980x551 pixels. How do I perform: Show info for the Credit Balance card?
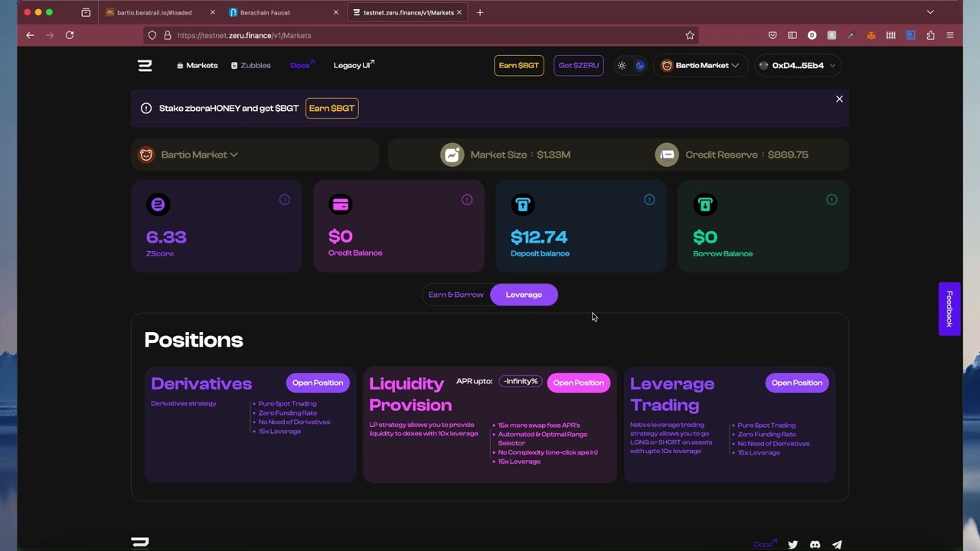coord(467,200)
